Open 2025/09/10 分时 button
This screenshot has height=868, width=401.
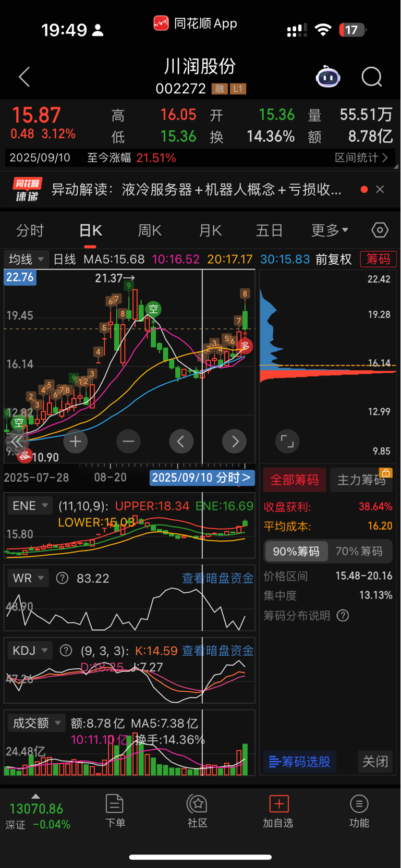pyautogui.click(x=202, y=478)
